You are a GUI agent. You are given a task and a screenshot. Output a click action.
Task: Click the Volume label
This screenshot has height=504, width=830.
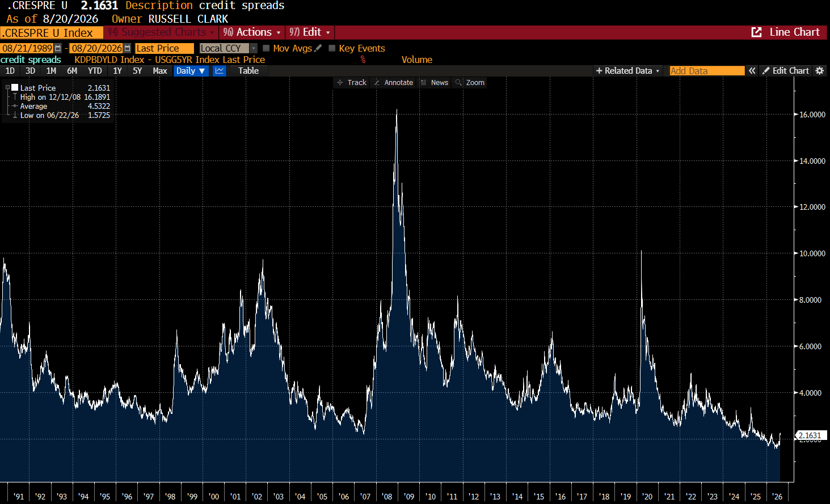click(417, 60)
